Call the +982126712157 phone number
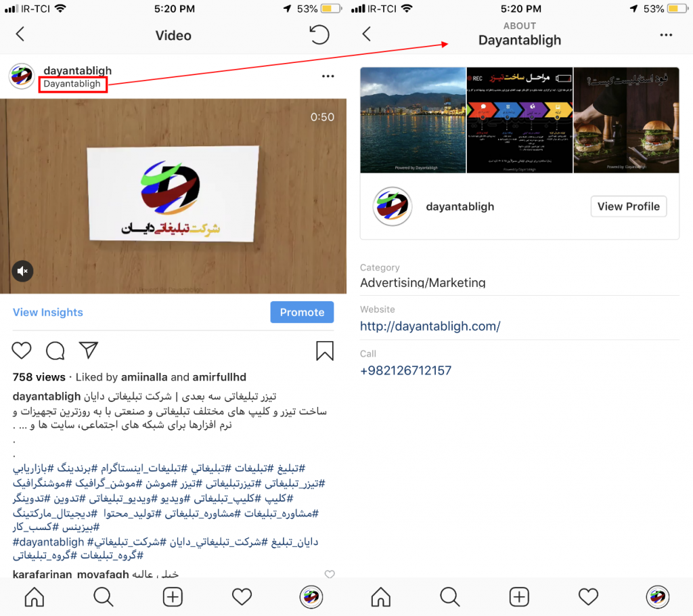The height and width of the screenshot is (616, 693). tap(406, 370)
